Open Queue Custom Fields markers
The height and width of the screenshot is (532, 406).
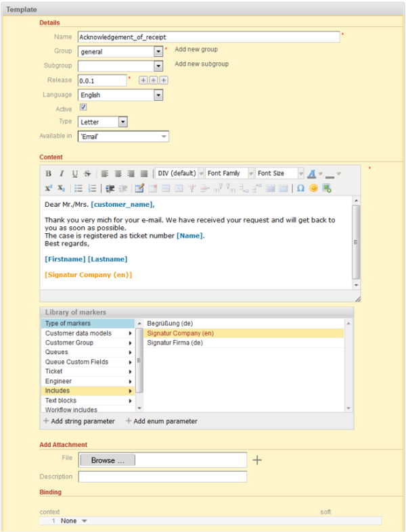(x=88, y=362)
